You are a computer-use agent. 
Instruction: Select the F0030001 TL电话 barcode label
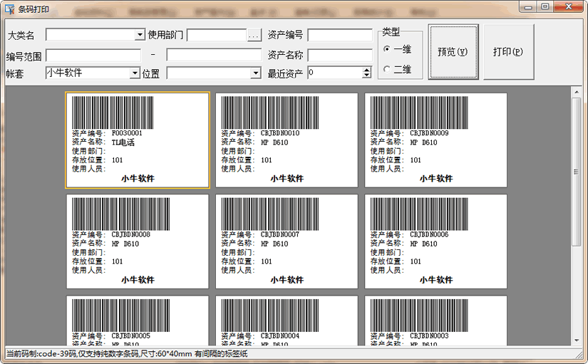tap(138, 140)
